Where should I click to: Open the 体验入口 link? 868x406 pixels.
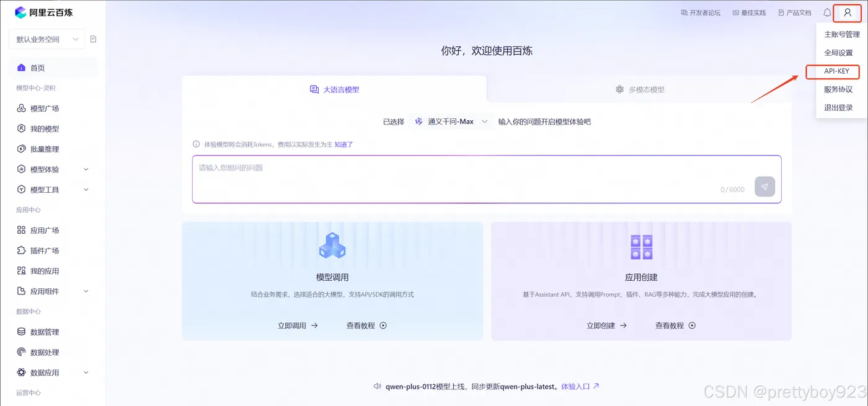[x=580, y=386]
